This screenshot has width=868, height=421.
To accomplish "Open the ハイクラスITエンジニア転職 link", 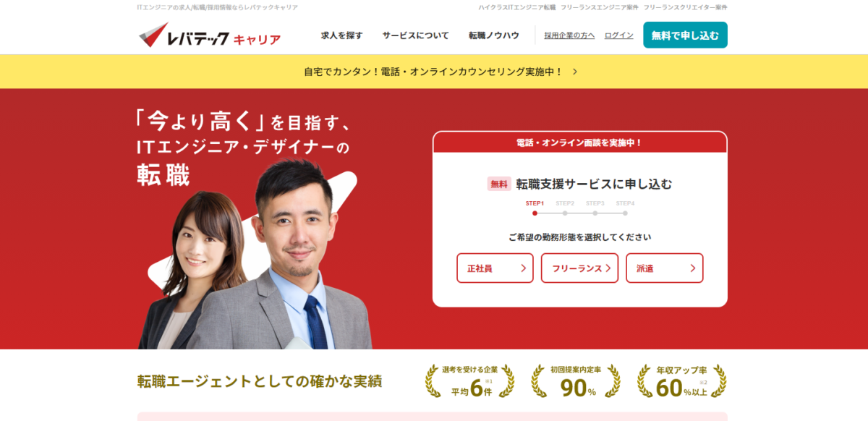I will (x=518, y=7).
